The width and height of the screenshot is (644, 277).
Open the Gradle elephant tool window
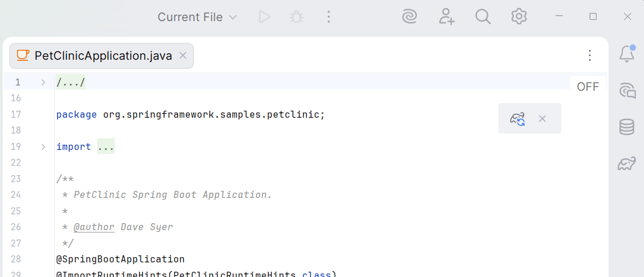pyautogui.click(x=627, y=163)
